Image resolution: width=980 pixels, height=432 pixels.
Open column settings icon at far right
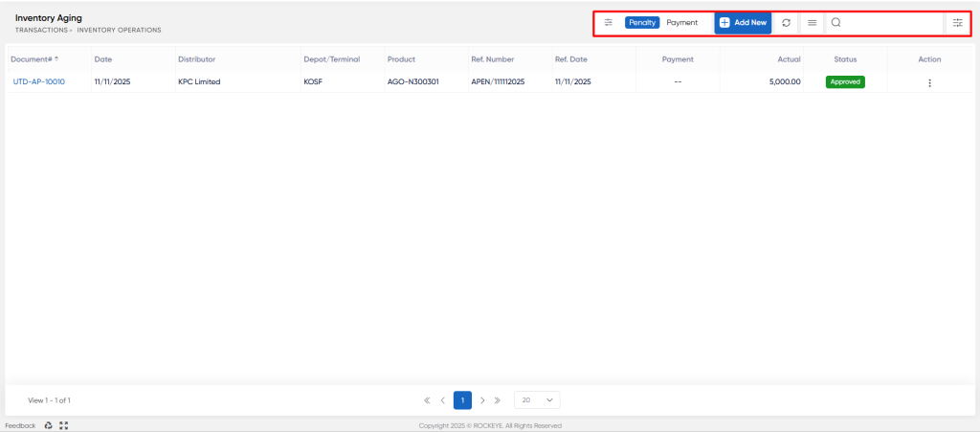(x=957, y=22)
